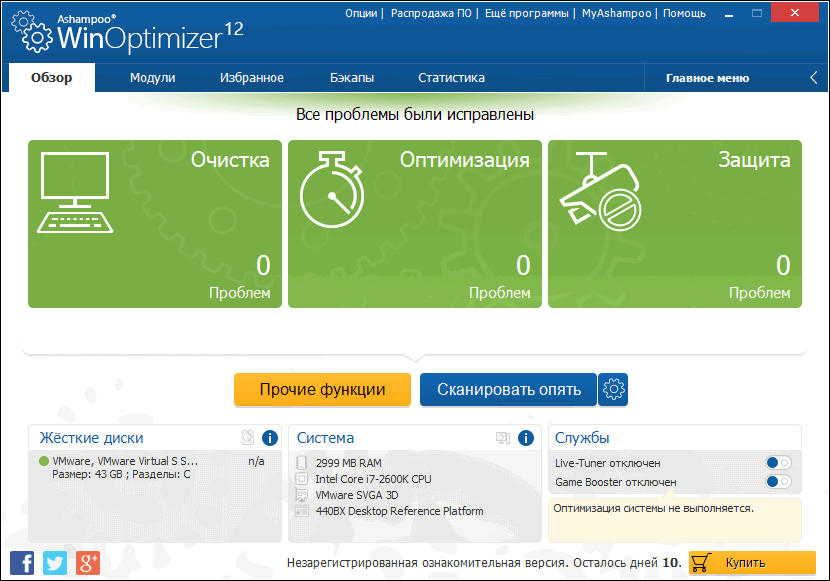The width and height of the screenshot is (830, 581).
Task: Click the Intel Core i7-2600K CPU text
Action: coord(373,479)
